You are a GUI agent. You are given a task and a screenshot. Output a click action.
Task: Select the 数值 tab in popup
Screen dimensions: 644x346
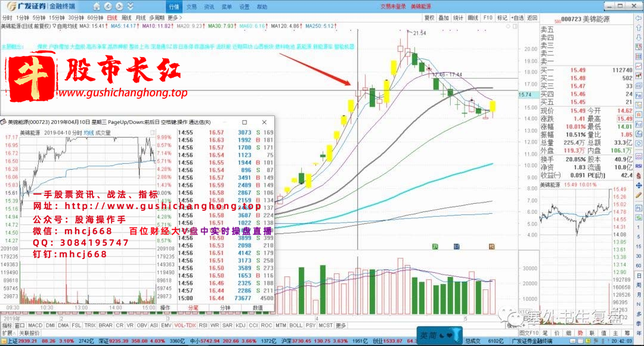pos(258,307)
